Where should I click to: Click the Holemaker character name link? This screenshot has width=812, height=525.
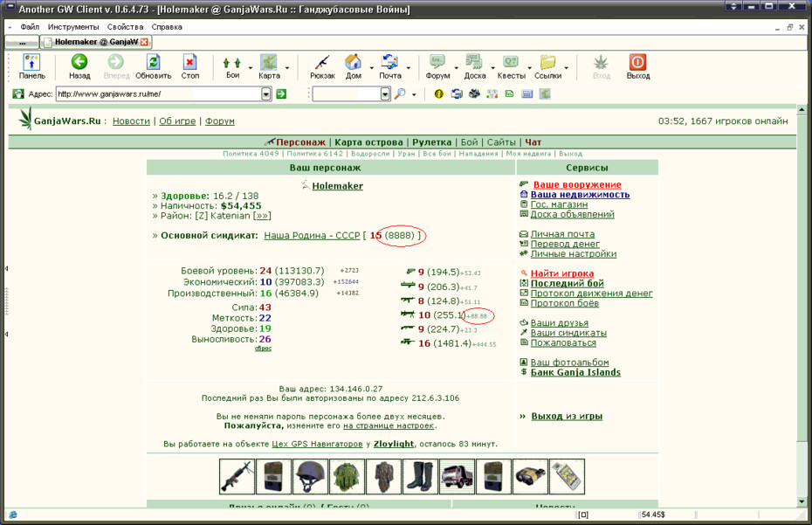337,186
